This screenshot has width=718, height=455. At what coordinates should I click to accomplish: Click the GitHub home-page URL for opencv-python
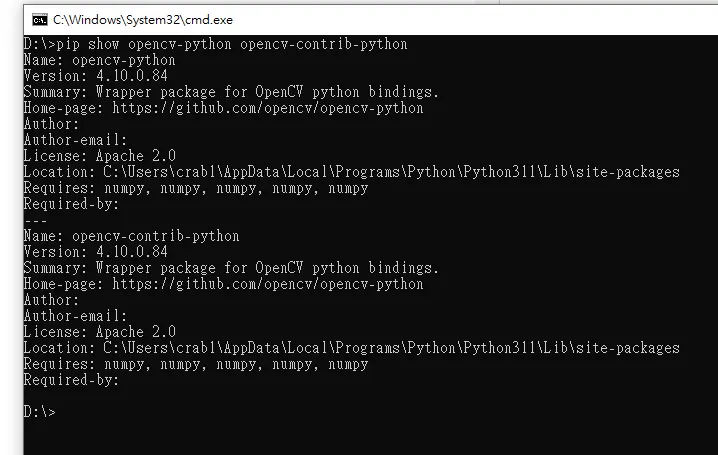(267, 108)
